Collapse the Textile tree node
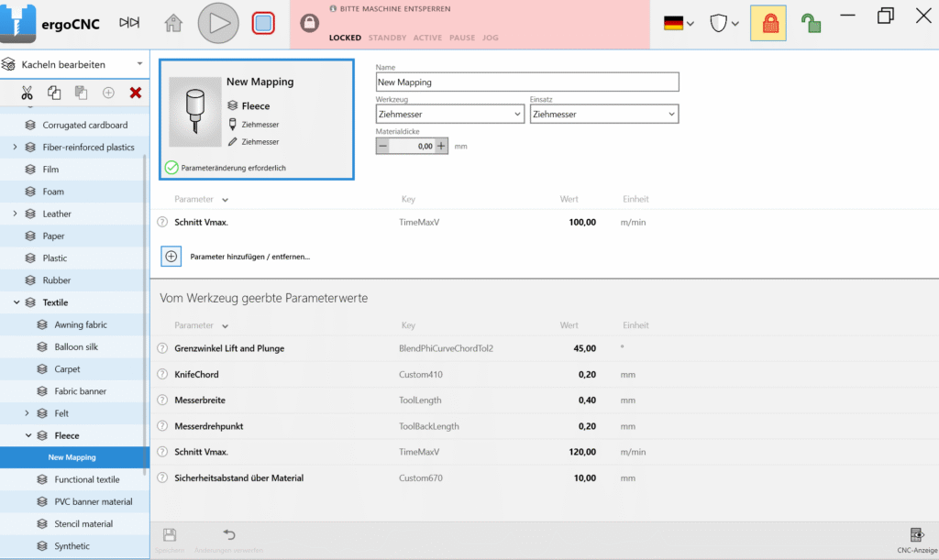Image resolution: width=939 pixels, height=560 pixels. tap(17, 302)
